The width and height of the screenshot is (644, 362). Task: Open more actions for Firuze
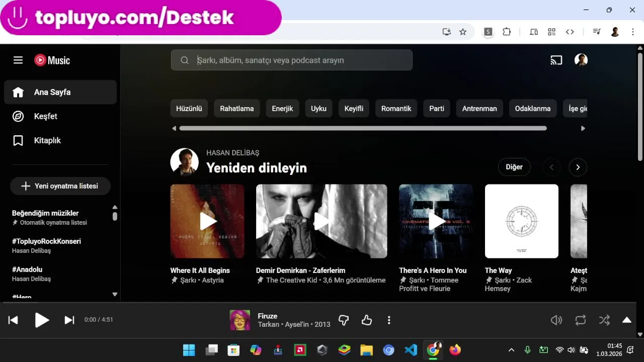point(389,320)
